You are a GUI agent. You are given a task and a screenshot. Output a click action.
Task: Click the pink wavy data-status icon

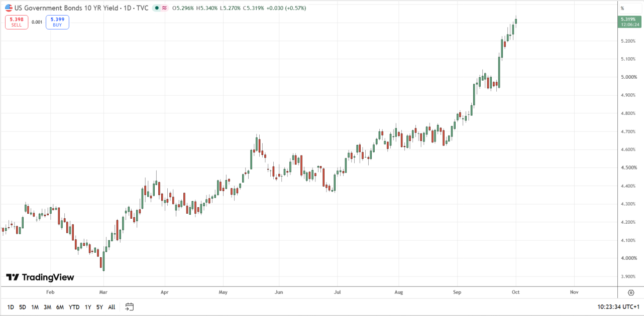point(164,8)
